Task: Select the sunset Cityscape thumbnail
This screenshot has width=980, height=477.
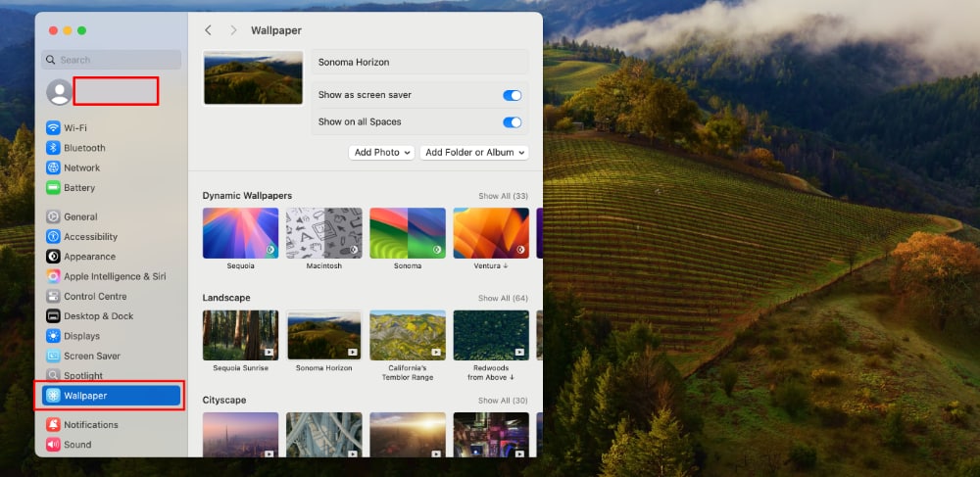Action: 408,435
